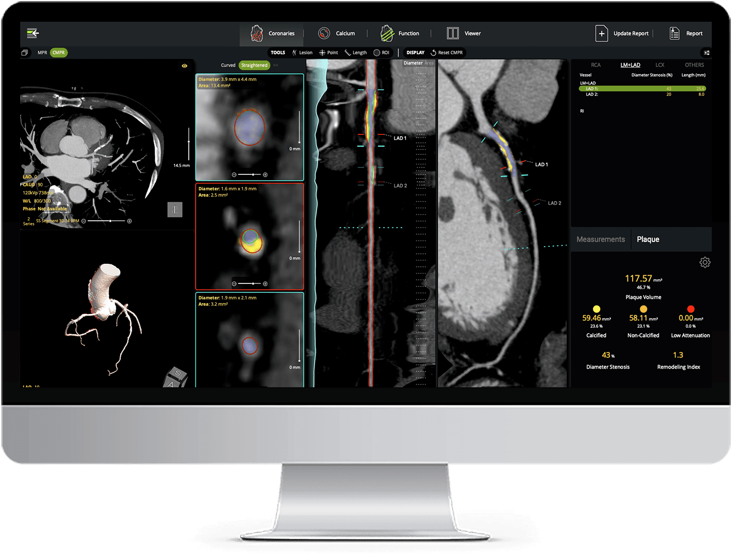Open the Viewer module
733x560 pixels.
453,33
